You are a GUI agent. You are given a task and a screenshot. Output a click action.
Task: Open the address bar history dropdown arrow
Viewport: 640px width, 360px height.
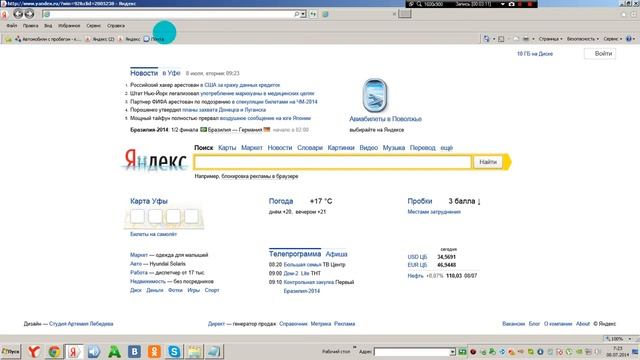click(303, 14)
